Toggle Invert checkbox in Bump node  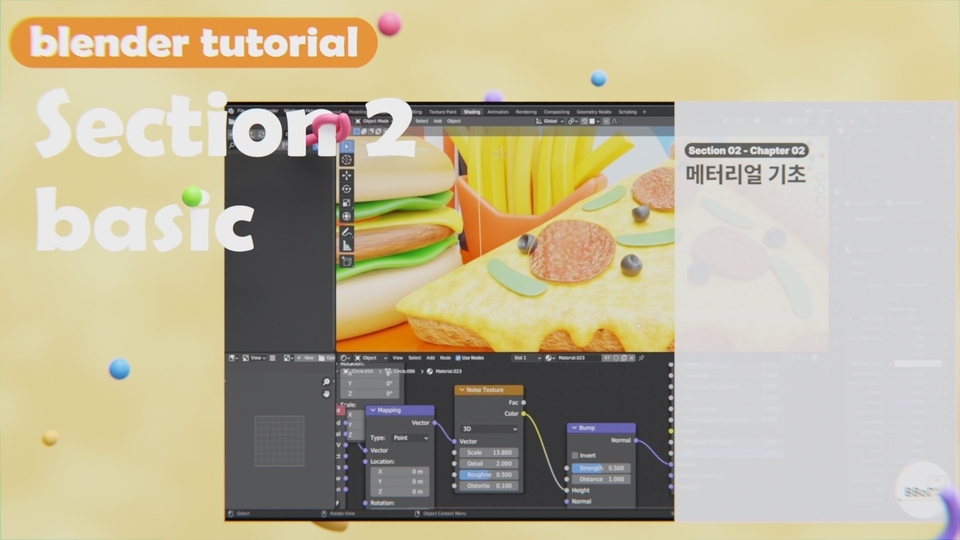pyautogui.click(x=575, y=456)
